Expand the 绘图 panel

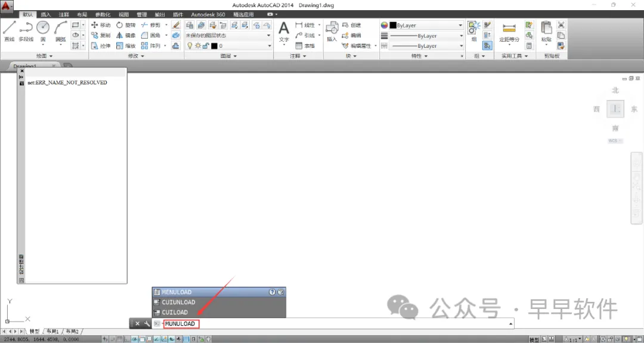coord(44,56)
